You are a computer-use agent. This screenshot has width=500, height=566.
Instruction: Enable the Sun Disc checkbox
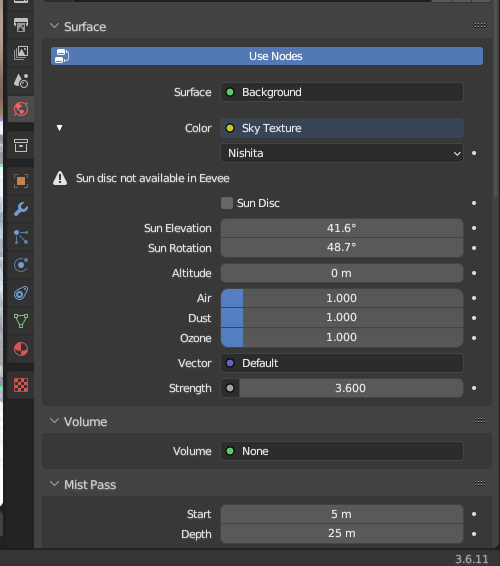click(227, 203)
